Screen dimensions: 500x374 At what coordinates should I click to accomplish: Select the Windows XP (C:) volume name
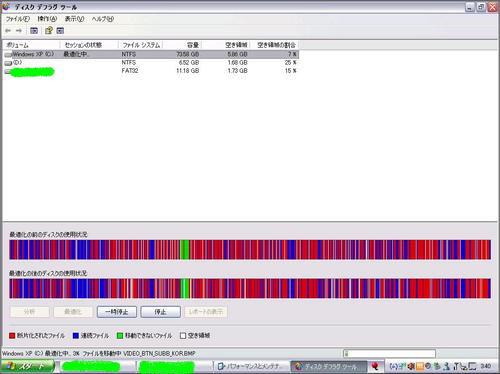[x=33, y=54]
